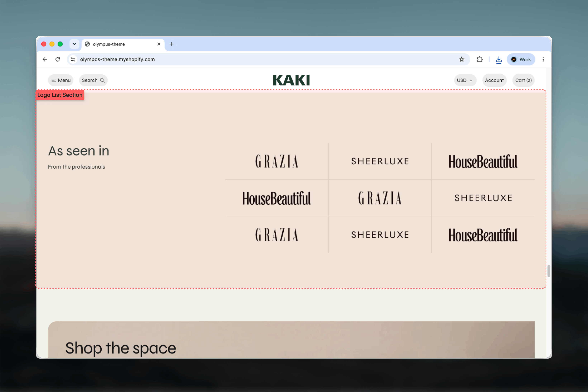Minimize the window with yellow button

[x=52, y=44]
